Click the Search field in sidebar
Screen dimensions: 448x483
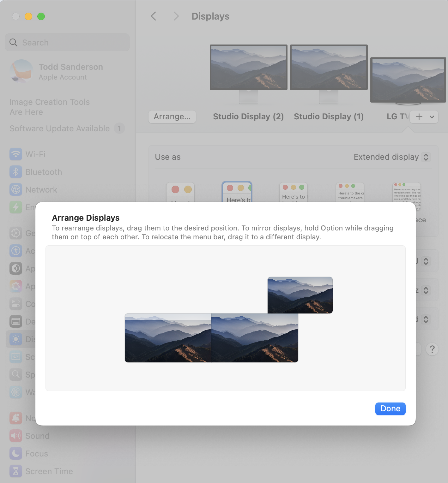click(67, 43)
